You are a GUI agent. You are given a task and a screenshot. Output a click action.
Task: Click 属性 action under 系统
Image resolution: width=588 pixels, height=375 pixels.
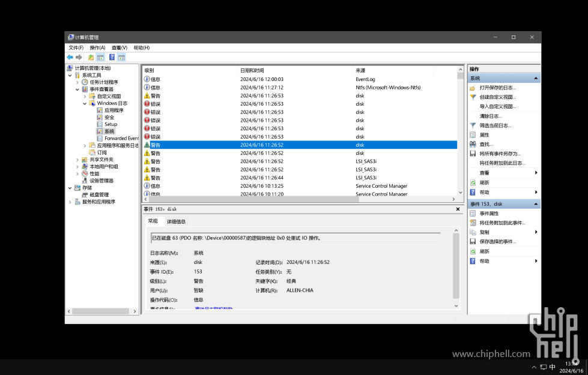pos(484,135)
